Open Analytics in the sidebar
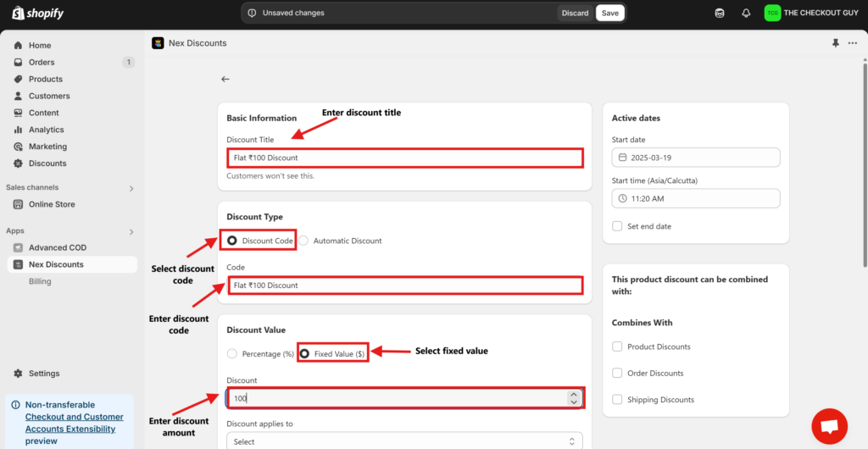This screenshot has width=868, height=449. [46, 130]
